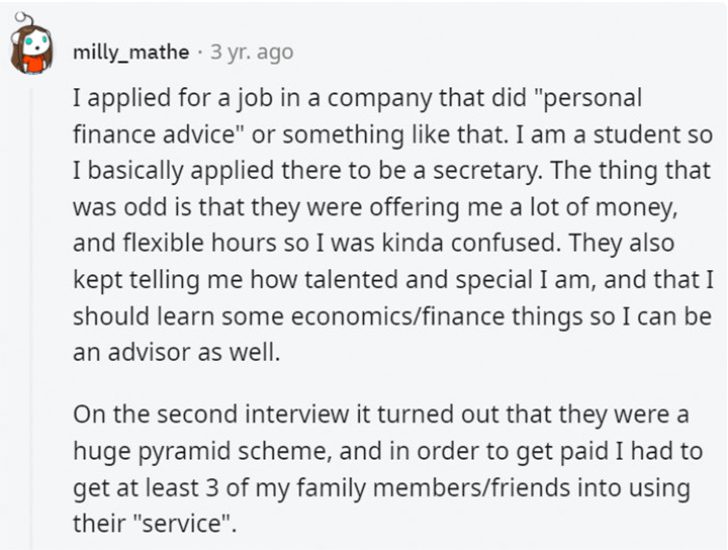
Task: Open the milly_mathe username profile link
Action: click(x=131, y=52)
